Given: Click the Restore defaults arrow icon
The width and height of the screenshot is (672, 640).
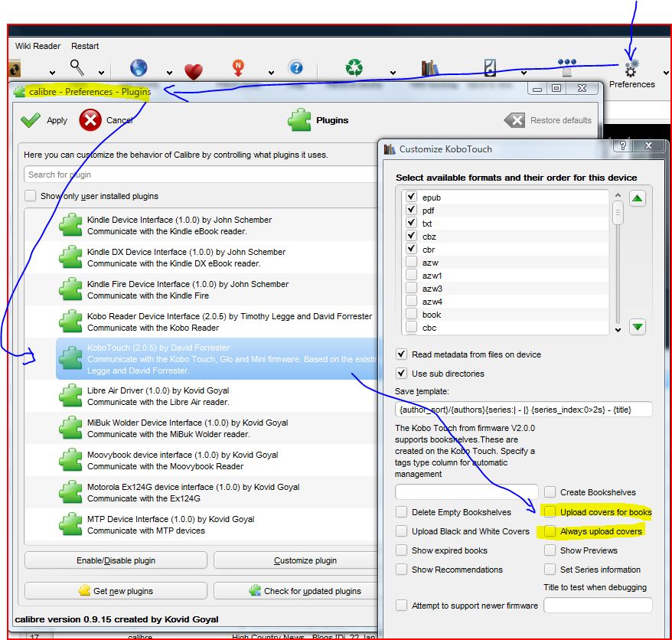Looking at the screenshot, I should click(514, 120).
